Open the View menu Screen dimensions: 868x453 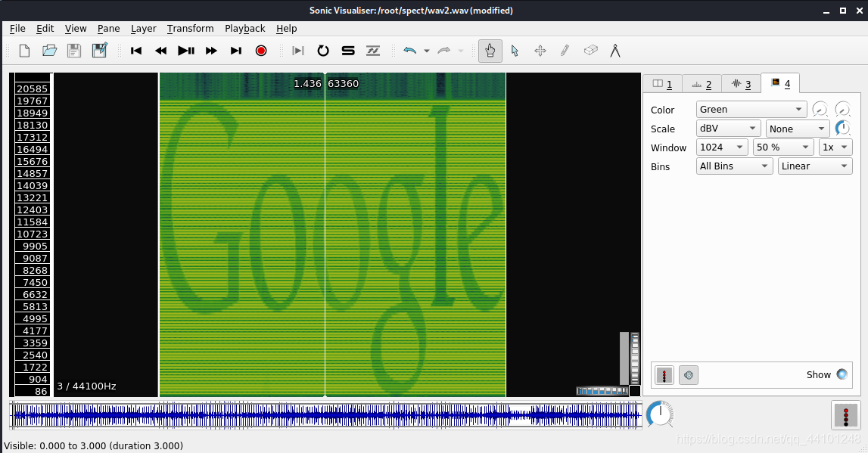pos(75,28)
